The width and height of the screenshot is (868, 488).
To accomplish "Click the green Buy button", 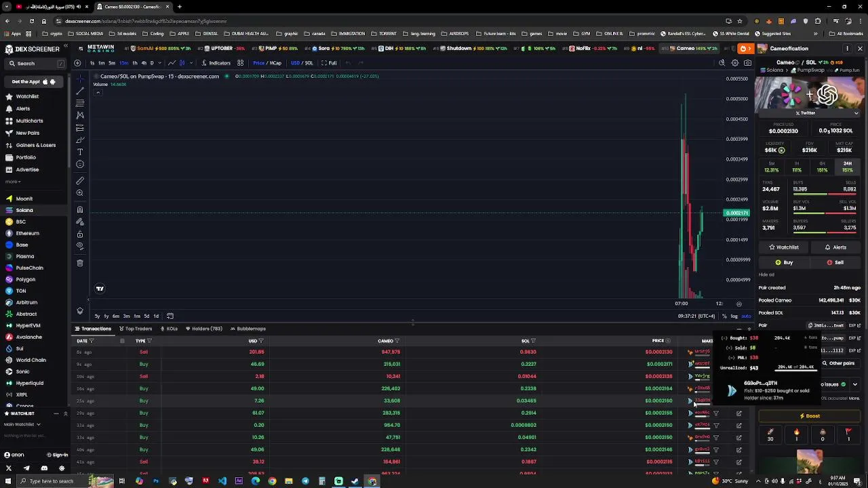I will 784,262.
